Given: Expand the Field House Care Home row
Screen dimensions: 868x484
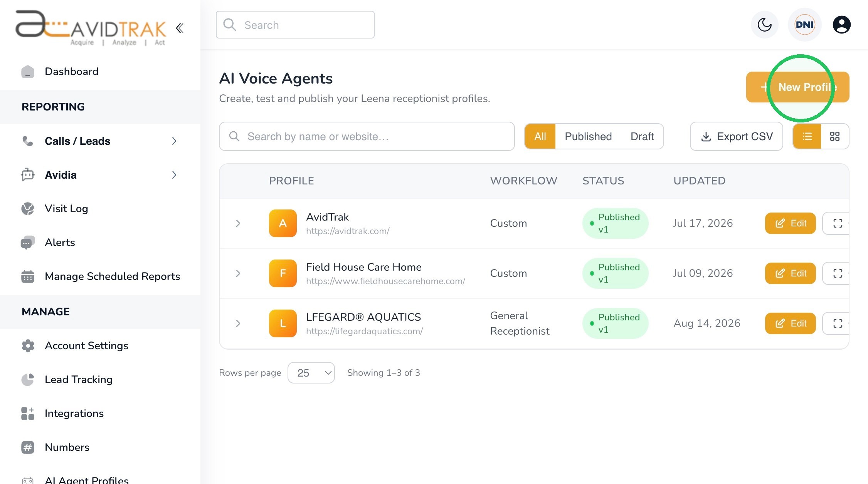Looking at the screenshot, I should (238, 273).
